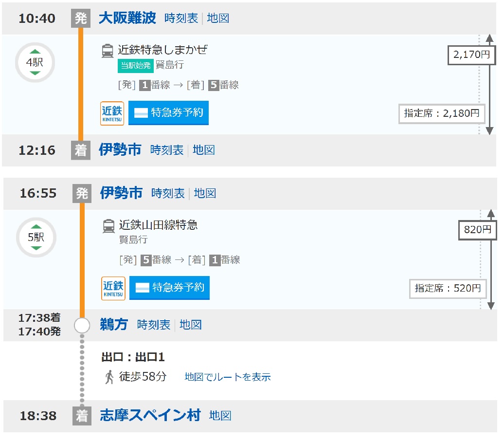The height and width of the screenshot is (443, 504).
Task: Reserve 特急券予約 for しまかぜ train
Action: [168, 113]
